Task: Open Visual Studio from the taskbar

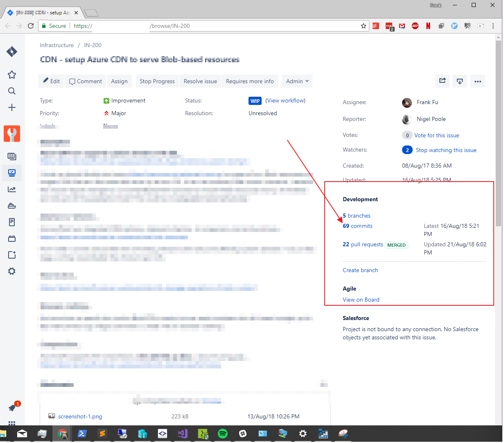Action: tap(183, 434)
